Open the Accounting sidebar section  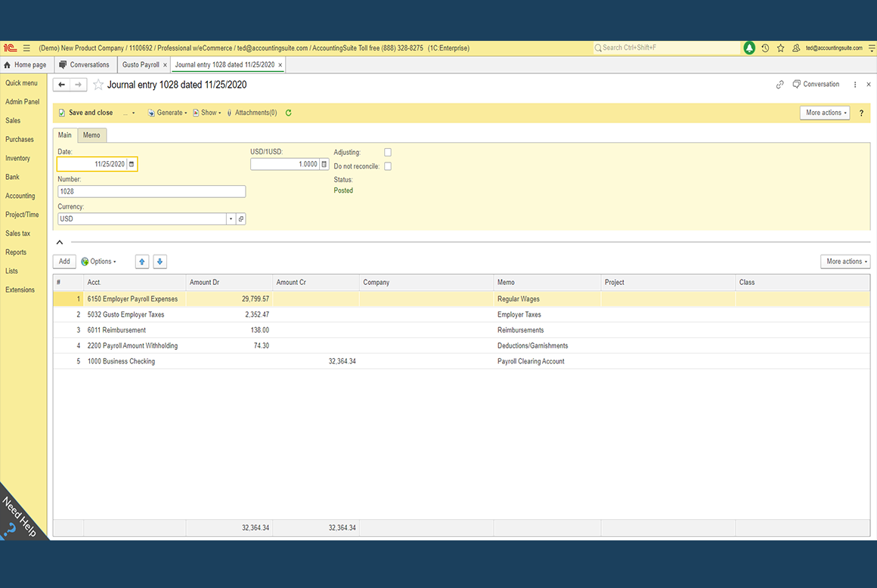[20, 197]
